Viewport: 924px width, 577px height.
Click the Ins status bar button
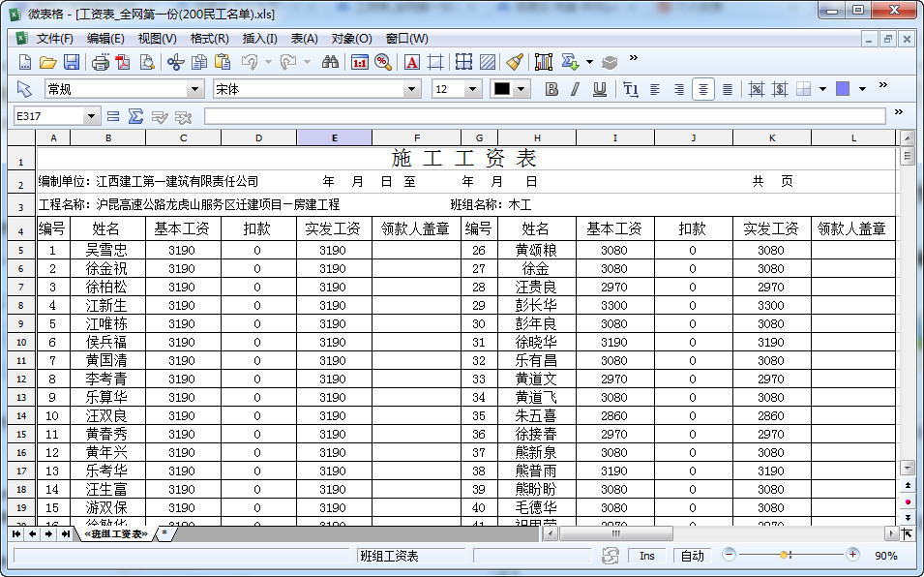[x=647, y=556]
